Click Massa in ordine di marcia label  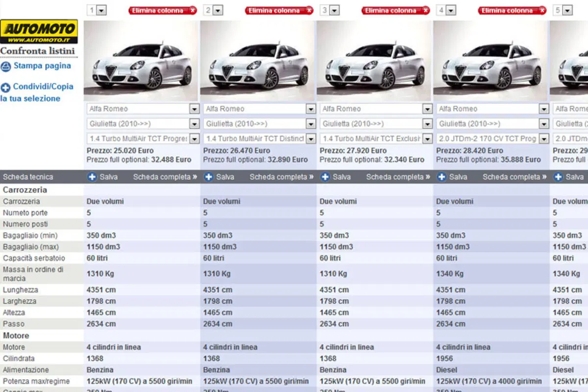click(x=33, y=274)
